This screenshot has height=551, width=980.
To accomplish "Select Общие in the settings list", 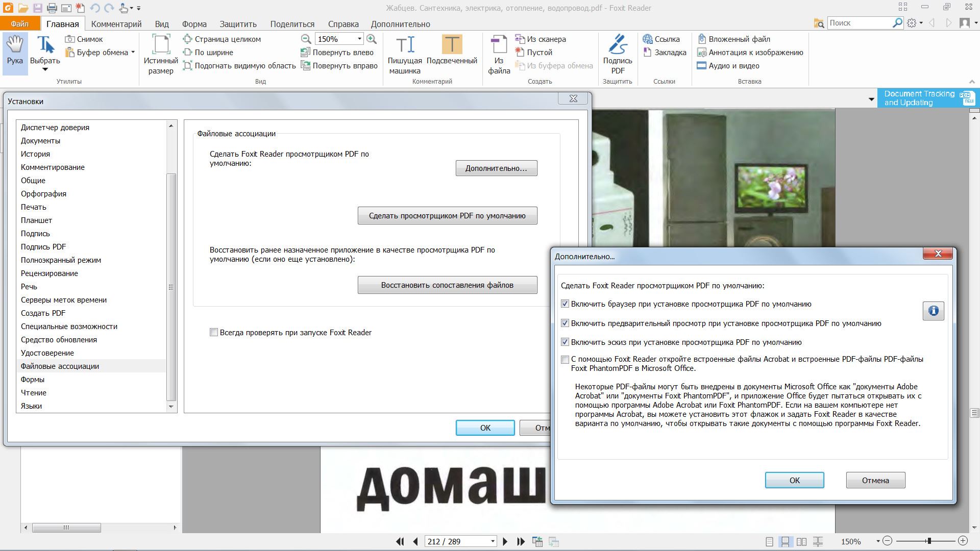I will click(x=33, y=181).
